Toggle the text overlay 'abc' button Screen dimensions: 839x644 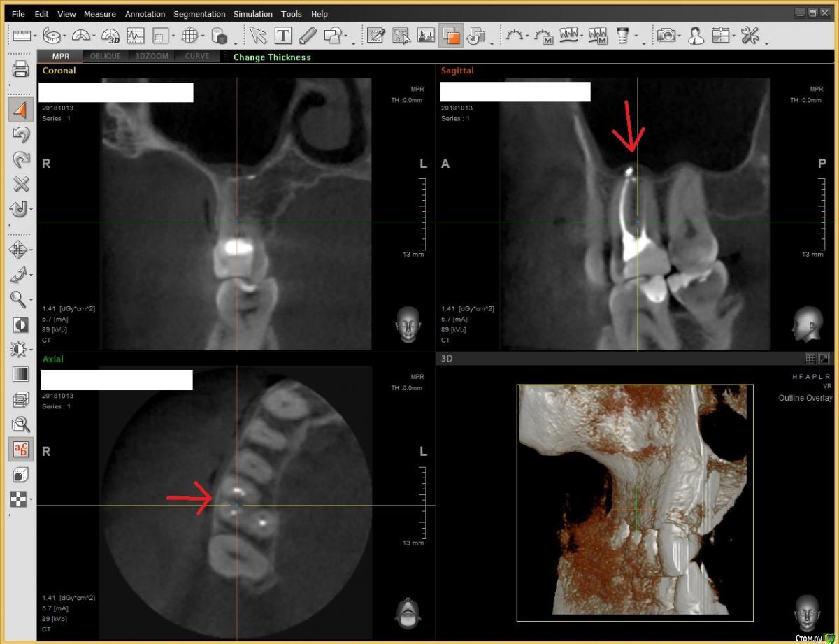[21, 450]
